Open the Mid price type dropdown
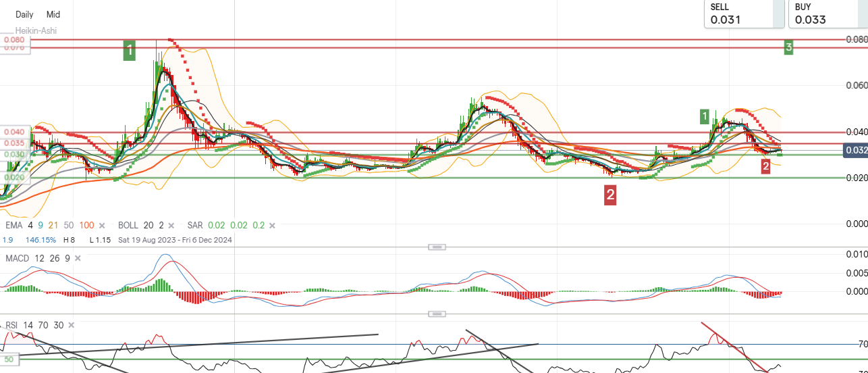Screen dimensions: 868x373 point(53,14)
